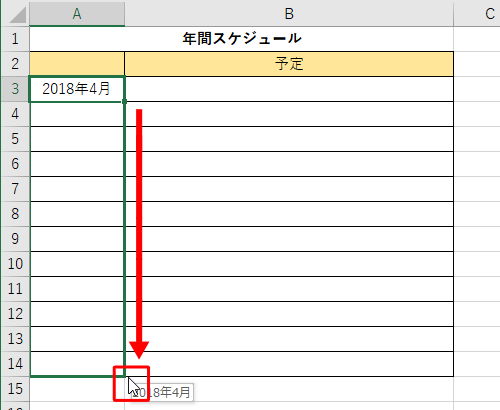500x410 pixels.
Task: Select column B header
Action: [x=289, y=13]
